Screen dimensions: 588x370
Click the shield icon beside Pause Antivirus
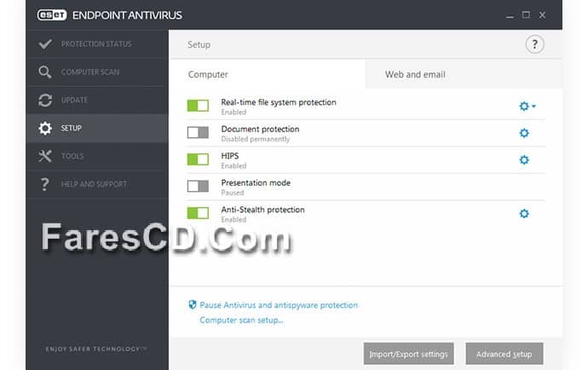(x=193, y=304)
